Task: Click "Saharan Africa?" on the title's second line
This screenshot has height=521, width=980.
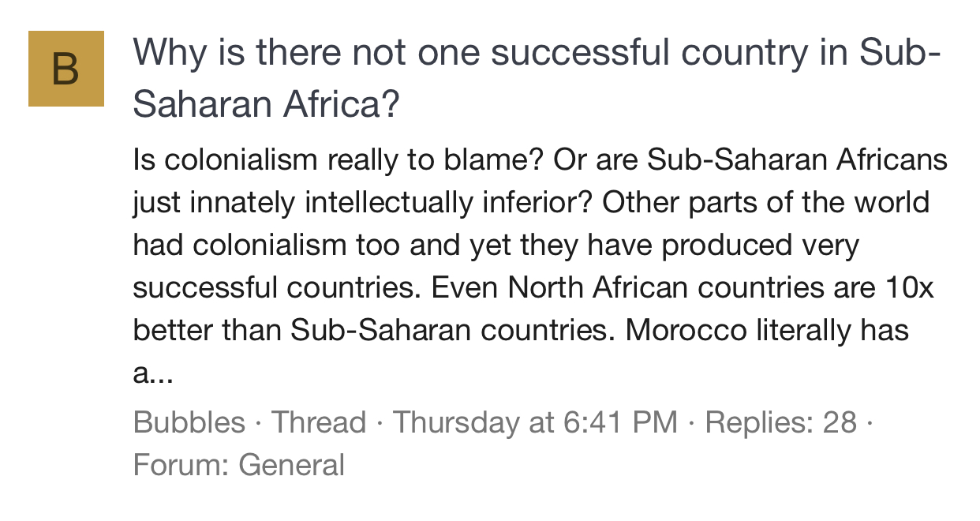Action: pos(267,103)
